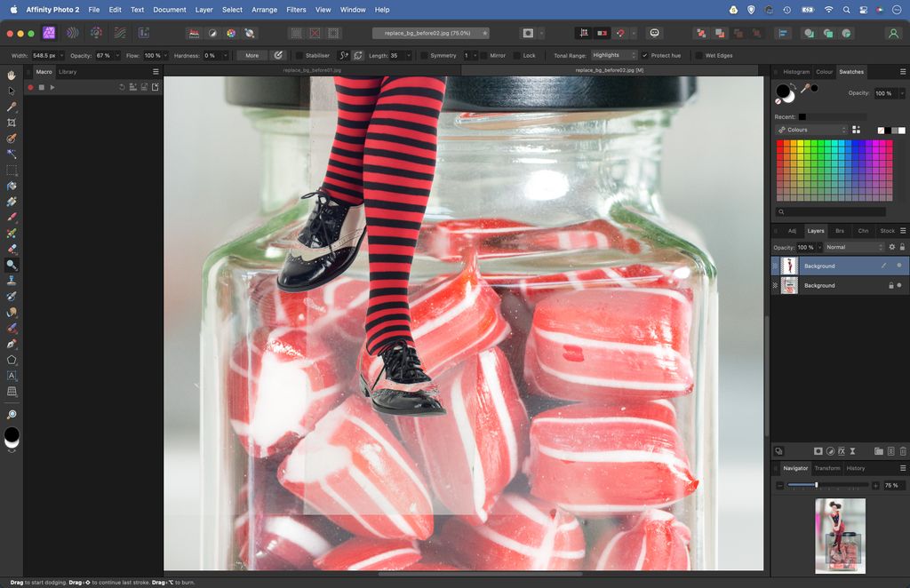
Task: Switch to the Histogram tab
Action: [x=796, y=72]
